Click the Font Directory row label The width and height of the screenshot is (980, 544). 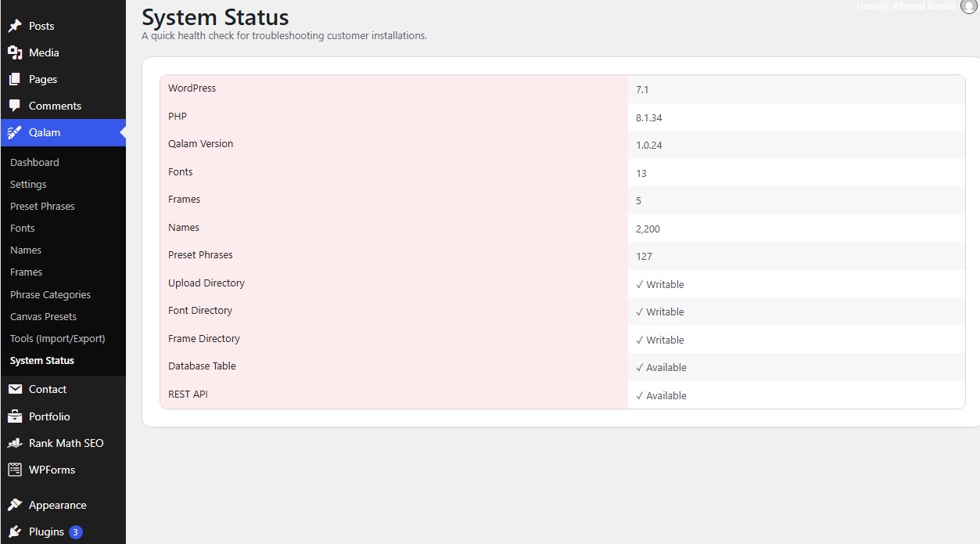(200, 311)
